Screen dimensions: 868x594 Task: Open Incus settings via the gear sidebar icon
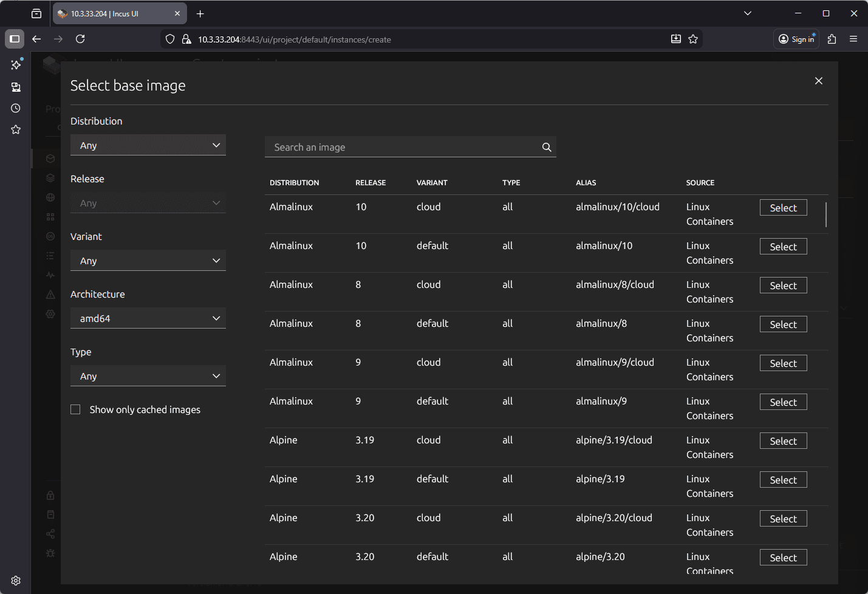pyautogui.click(x=50, y=313)
